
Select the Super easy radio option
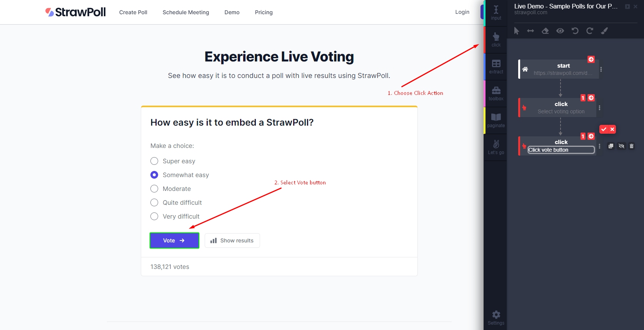coord(154,161)
